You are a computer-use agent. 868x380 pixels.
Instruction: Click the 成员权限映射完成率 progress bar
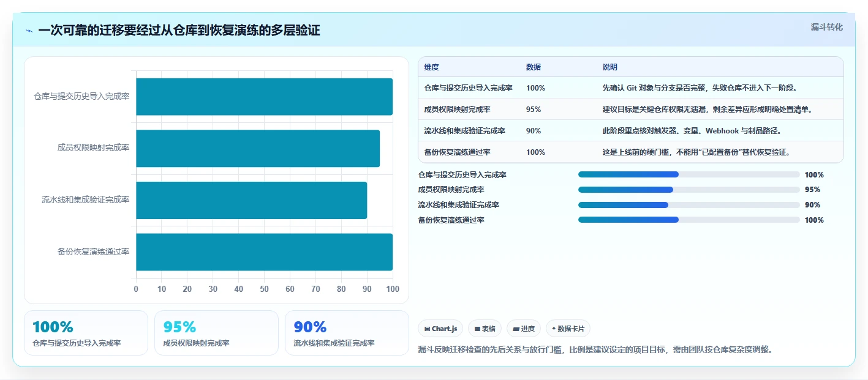[x=689, y=190]
